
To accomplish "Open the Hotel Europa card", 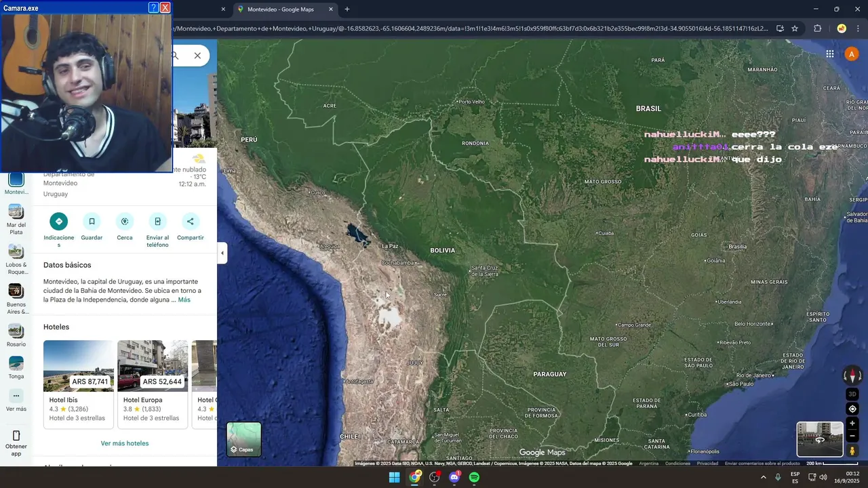I will (x=153, y=384).
